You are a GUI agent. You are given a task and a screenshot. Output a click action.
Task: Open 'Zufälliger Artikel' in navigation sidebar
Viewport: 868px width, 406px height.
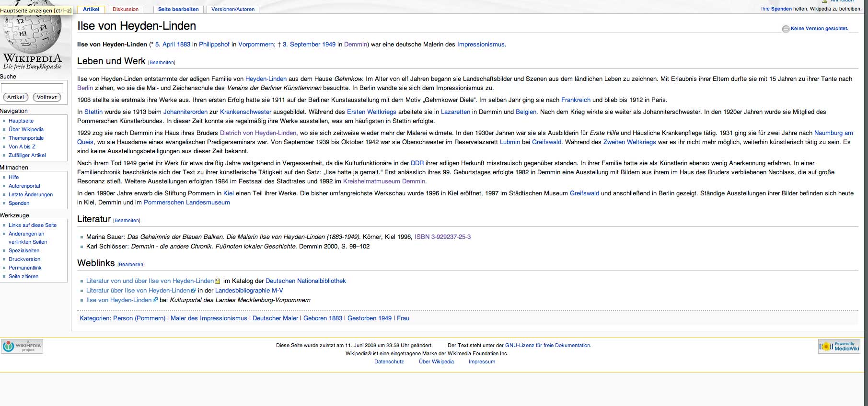click(x=27, y=155)
